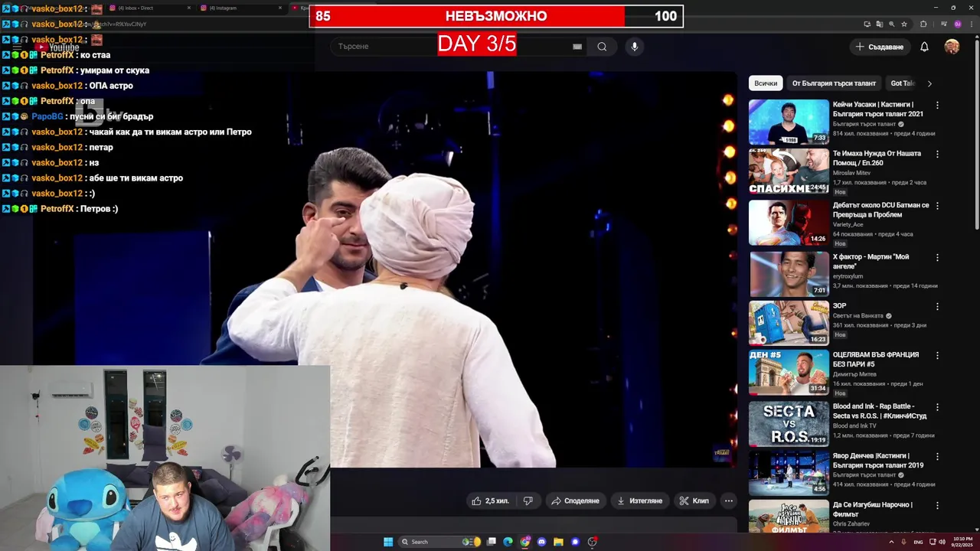This screenshot has height=551, width=980.
Task: Dislike the video with thumbs down
Action: pyautogui.click(x=528, y=500)
